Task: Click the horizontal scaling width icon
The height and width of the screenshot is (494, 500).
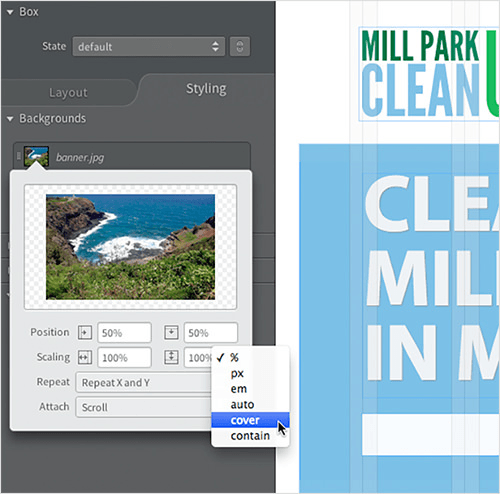Action: coord(85,358)
